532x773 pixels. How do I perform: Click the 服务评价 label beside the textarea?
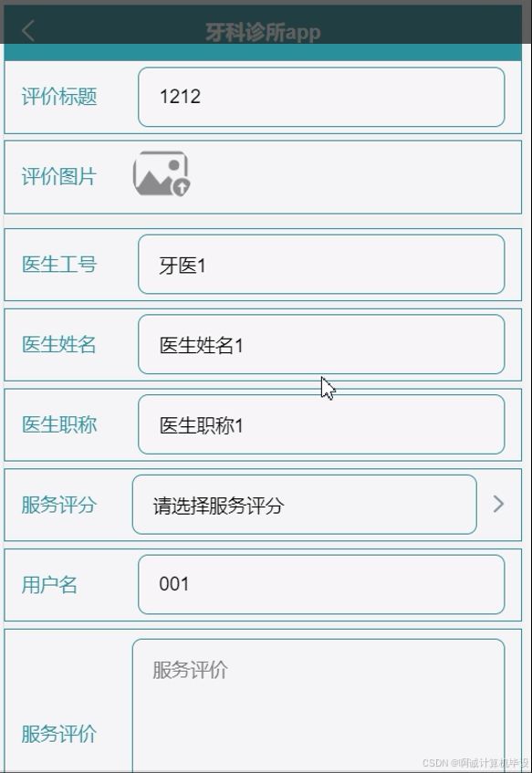tap(58, 734)
